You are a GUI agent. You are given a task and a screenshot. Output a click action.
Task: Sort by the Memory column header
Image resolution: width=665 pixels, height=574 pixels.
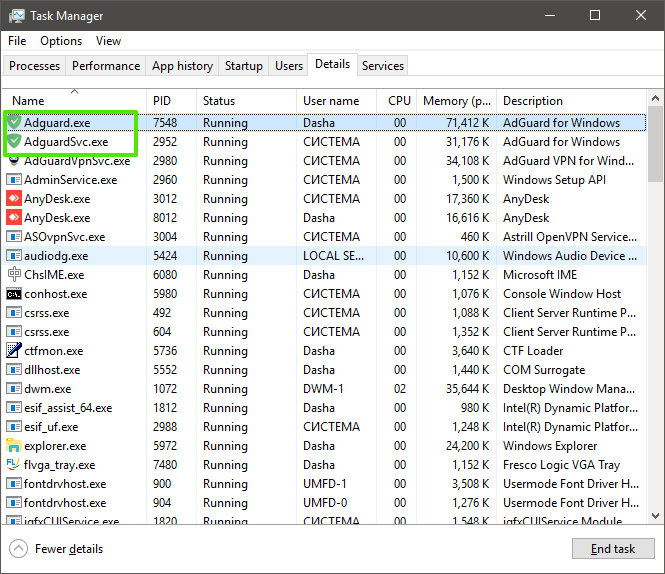coord(456,101)
